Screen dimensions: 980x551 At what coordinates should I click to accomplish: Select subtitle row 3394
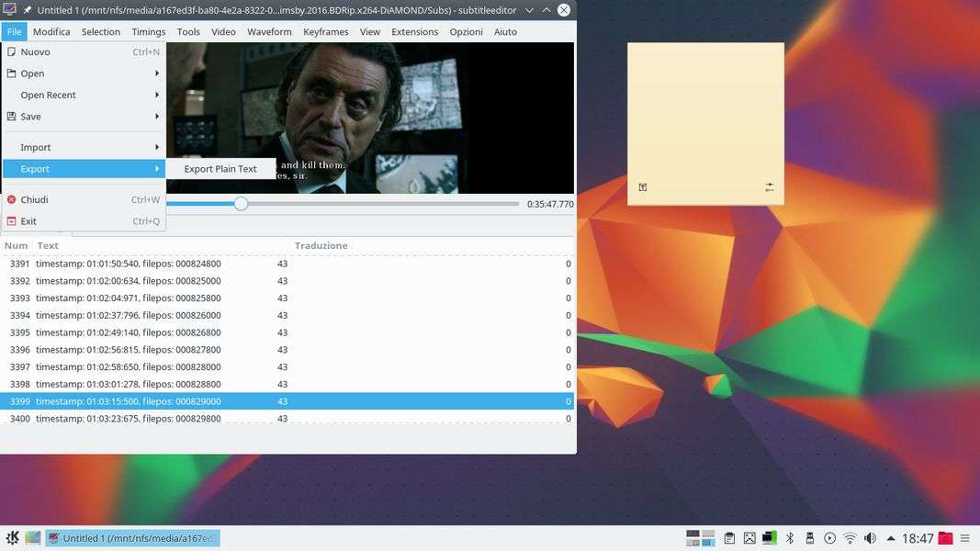[287, 316]
